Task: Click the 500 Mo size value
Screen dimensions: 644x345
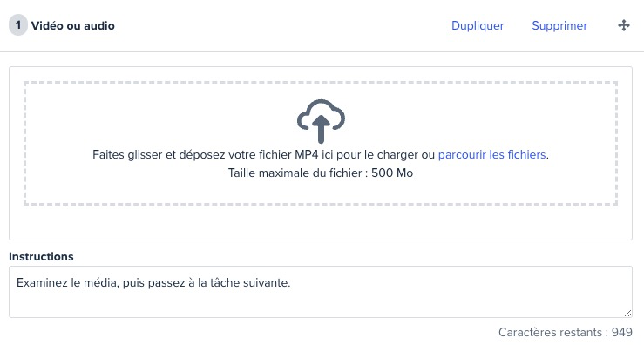Action: (x=392, y=172)
